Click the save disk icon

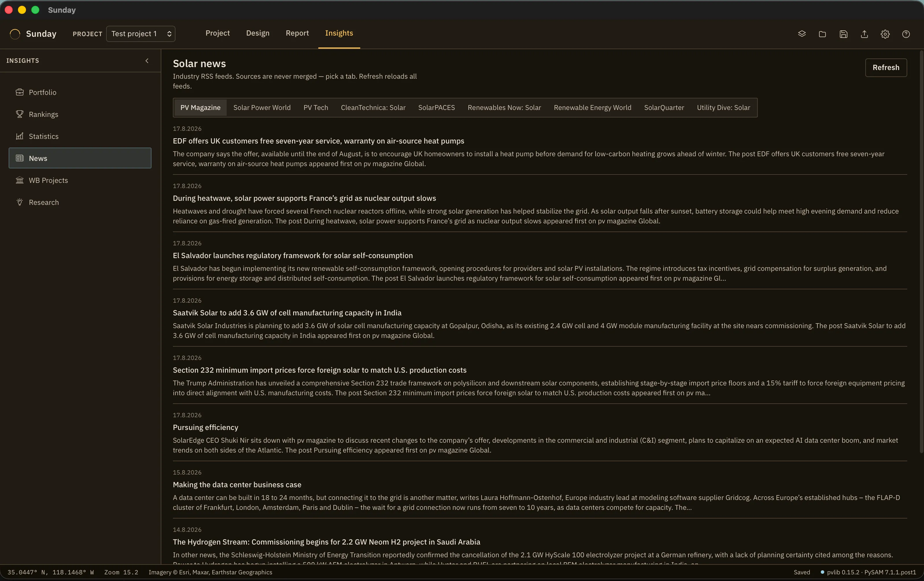[x=843, y=34]
